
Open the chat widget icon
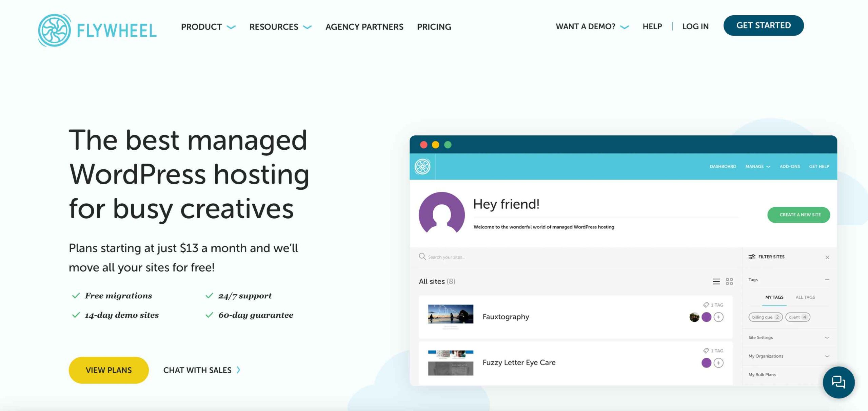[x=839, y=382]
